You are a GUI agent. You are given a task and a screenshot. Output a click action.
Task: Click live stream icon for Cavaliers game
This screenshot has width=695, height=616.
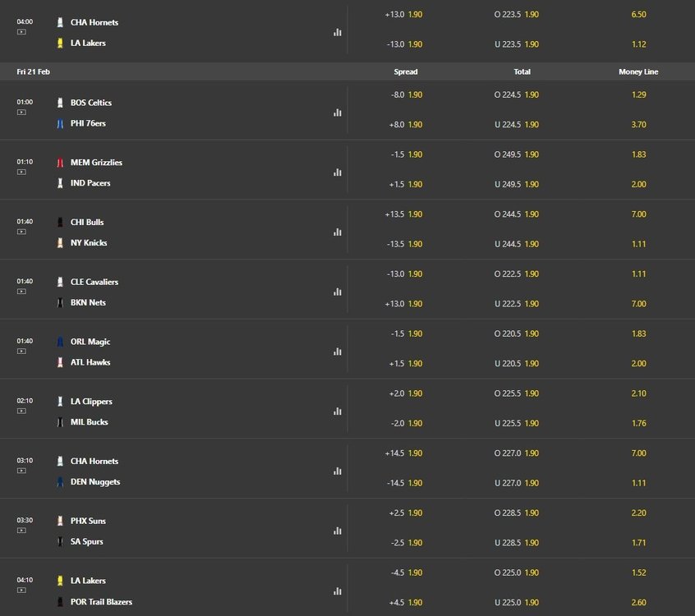click(x=21, y=292)
